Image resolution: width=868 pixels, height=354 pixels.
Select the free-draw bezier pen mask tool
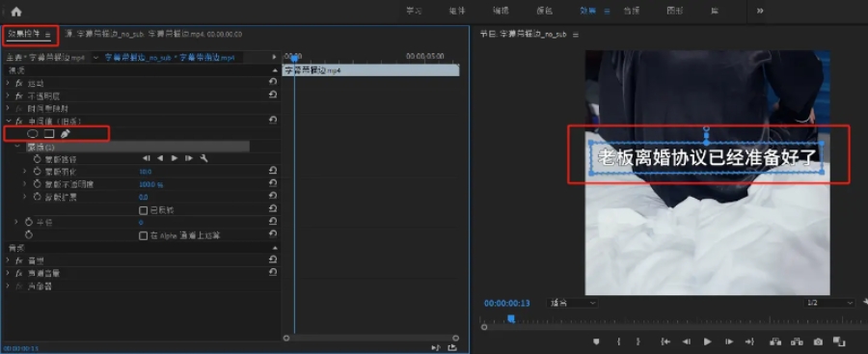[x=66, y=133]
